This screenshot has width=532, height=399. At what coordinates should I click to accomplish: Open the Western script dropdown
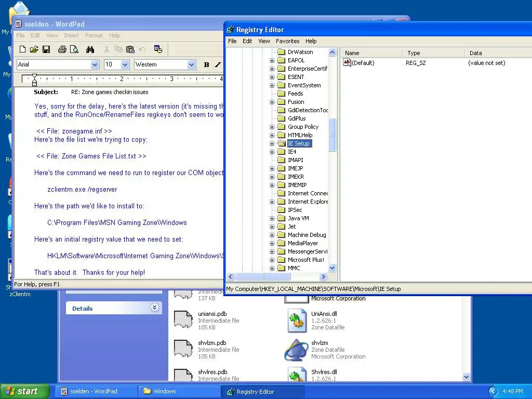pyautogui.click(x=191, y=64)
